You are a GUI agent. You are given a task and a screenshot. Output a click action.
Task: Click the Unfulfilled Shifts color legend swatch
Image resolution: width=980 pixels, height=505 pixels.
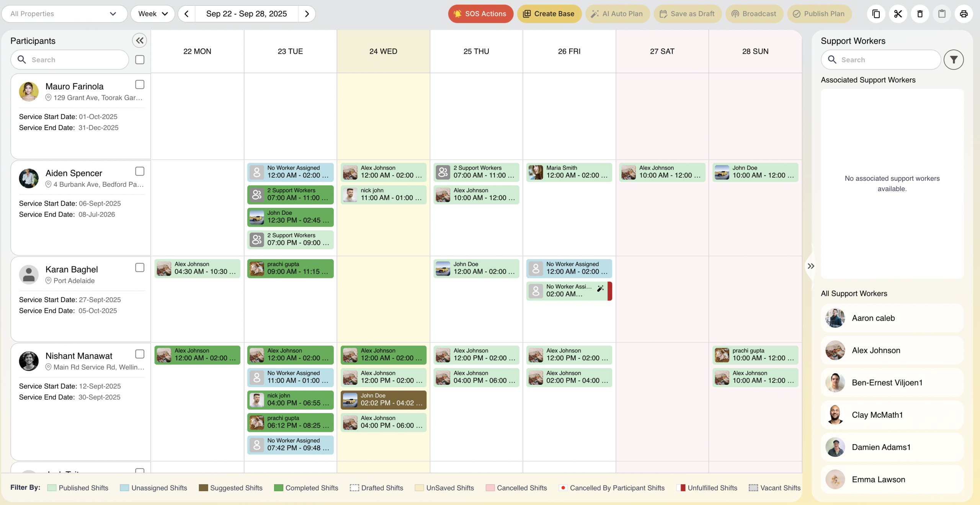pos(681,488)
